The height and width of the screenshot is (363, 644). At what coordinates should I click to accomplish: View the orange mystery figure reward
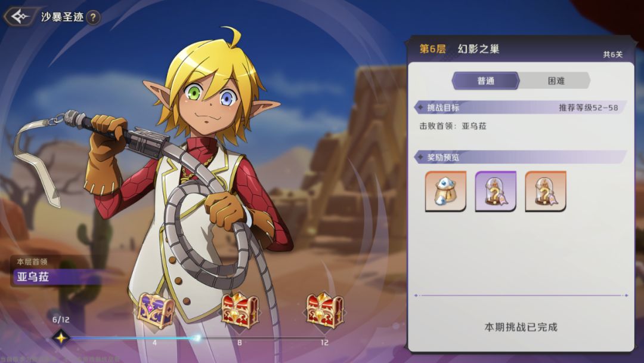pyautogui.click(x=546, y=191)
